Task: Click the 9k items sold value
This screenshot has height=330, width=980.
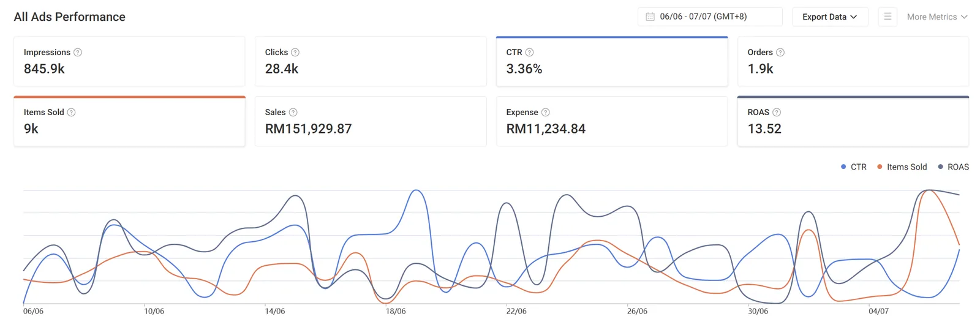Action: click(31, 129)
